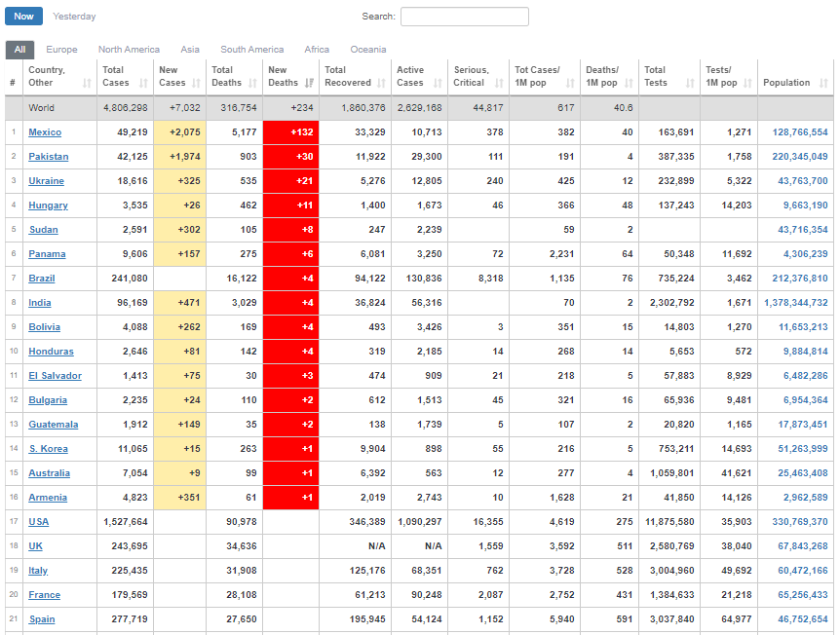Sort by Country, Other column arrow
This screenshot has height=635, width=840.
tap(87, 83)
